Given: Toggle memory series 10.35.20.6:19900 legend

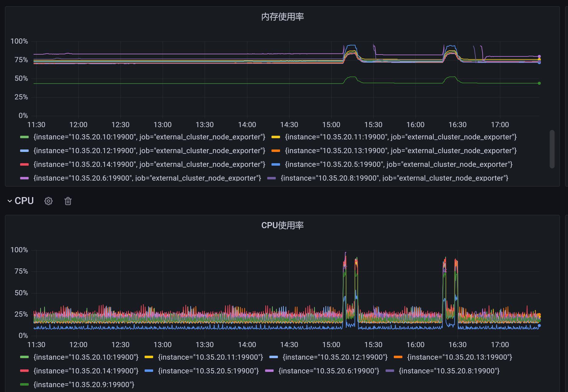Looking at the screenshot, I should click(x=147, y=178).
